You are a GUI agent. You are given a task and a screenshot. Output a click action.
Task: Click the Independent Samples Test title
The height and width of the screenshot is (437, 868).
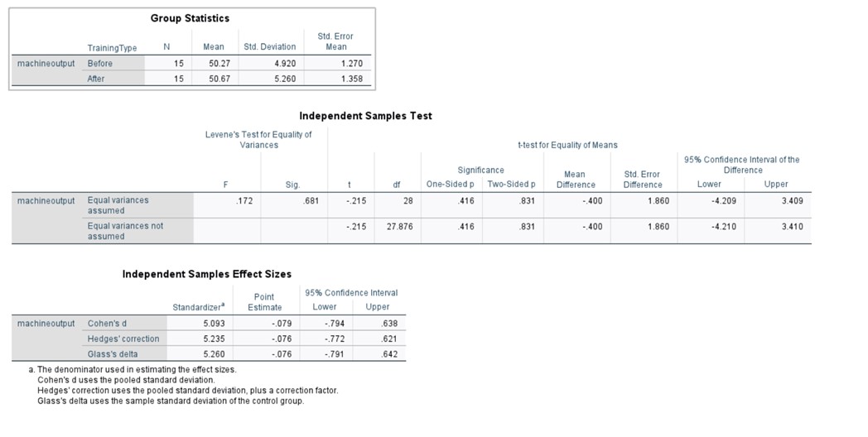click(365, 116)
